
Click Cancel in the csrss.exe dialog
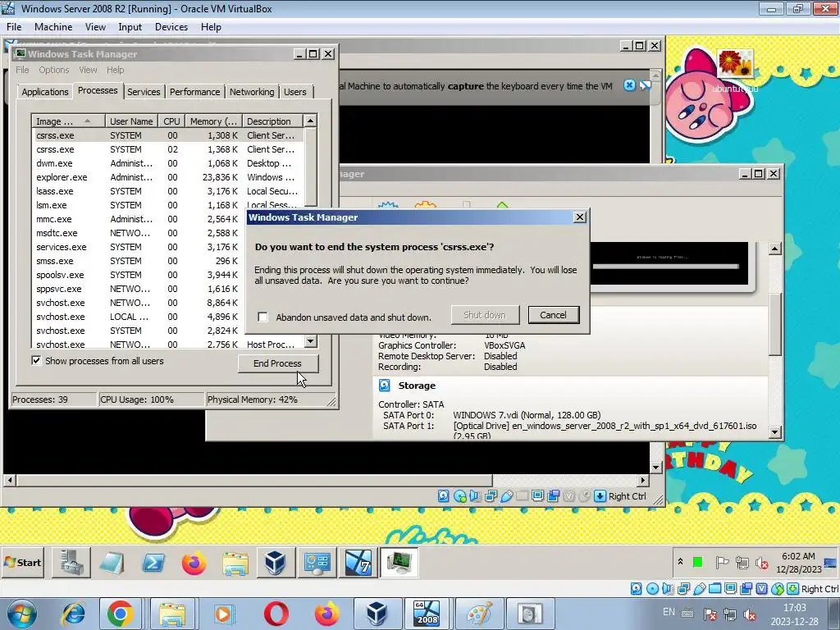coord(554,315)
